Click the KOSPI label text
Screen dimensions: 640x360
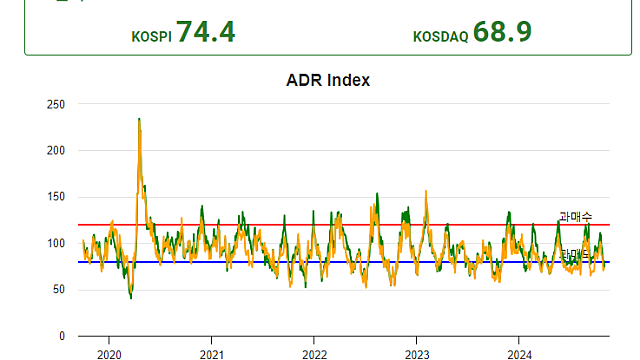coord(151,37)
